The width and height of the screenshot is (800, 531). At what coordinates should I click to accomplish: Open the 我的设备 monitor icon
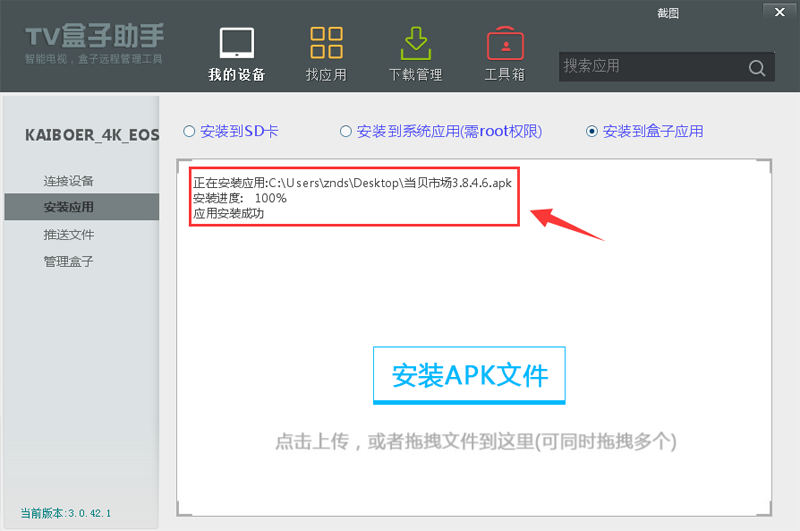click(237, 43)
